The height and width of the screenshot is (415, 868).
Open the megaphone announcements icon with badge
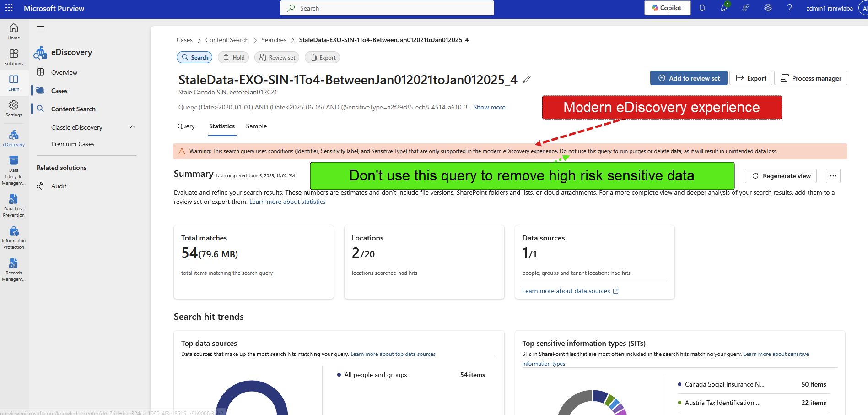click(x=724, y=8)
